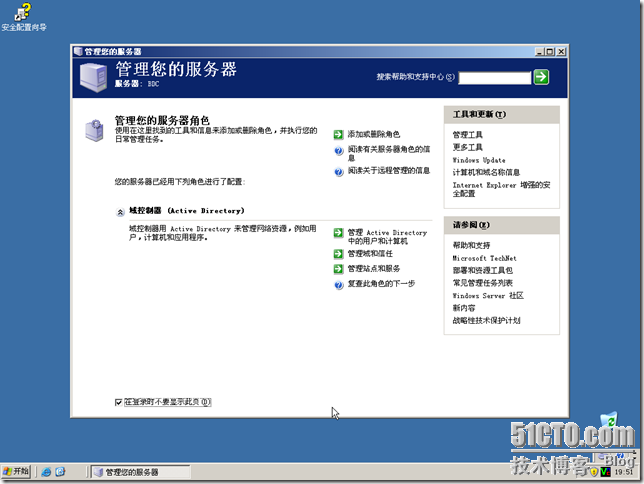Maximize the 管理您的服务器 window

(550, 52)
